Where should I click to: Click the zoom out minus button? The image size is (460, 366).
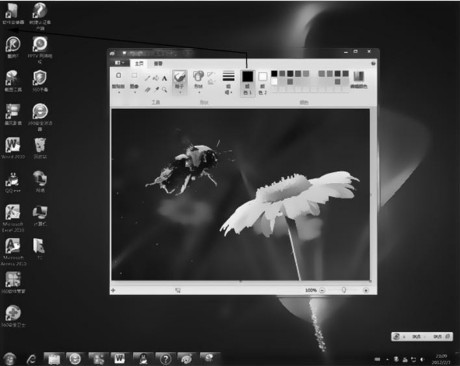click(322, 290)
